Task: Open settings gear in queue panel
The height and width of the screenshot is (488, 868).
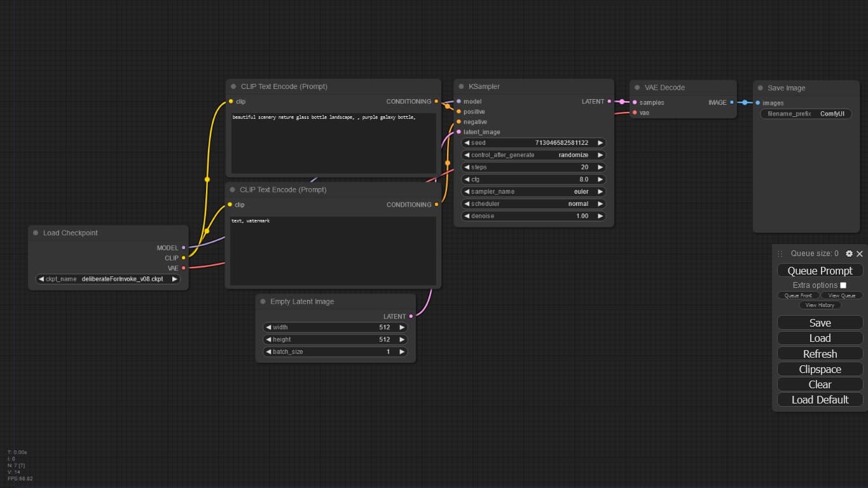Action: tap(849, 254)
